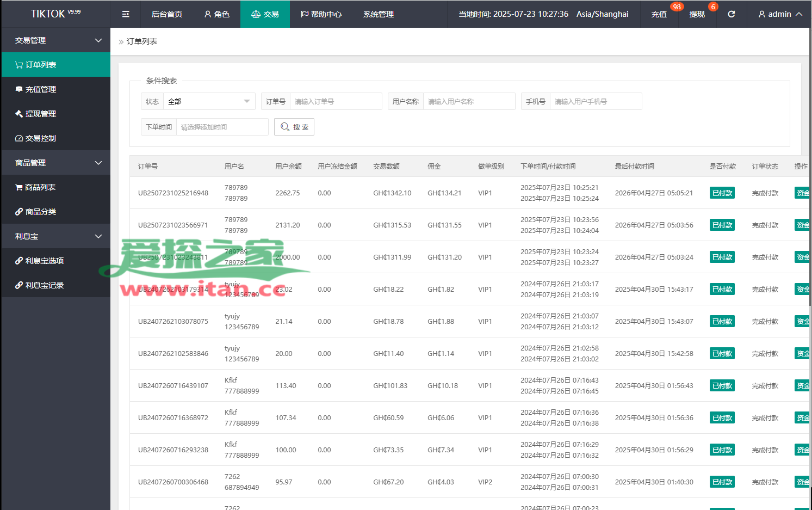This screenshot has width=812, height=510.
Task: Open 提现管理 in the sidebar
Action: [x=55, y=114]
